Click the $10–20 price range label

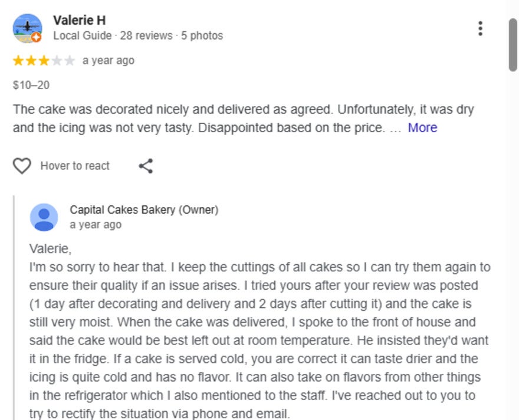tap(31, 86)
